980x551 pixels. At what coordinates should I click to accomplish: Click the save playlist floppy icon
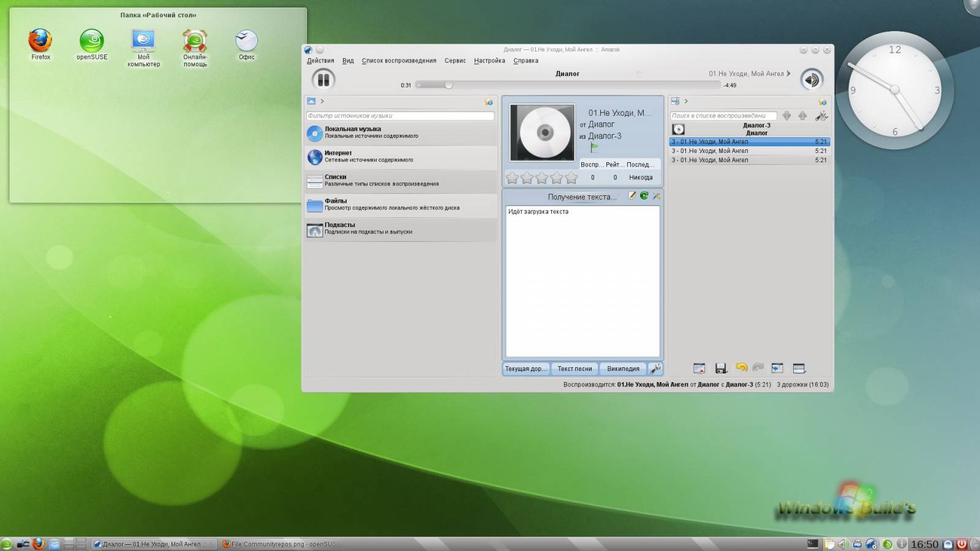coord(721,368)
